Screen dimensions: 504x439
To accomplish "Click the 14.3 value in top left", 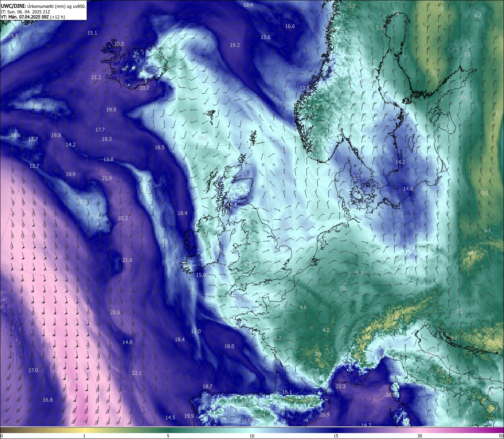I will (13, 36).
